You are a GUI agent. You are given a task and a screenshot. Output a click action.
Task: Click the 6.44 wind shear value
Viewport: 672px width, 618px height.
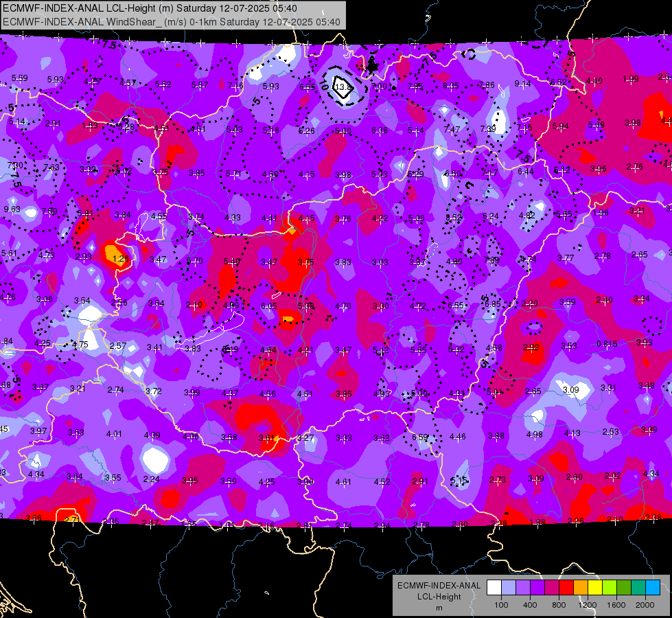[x=525, y=172]
